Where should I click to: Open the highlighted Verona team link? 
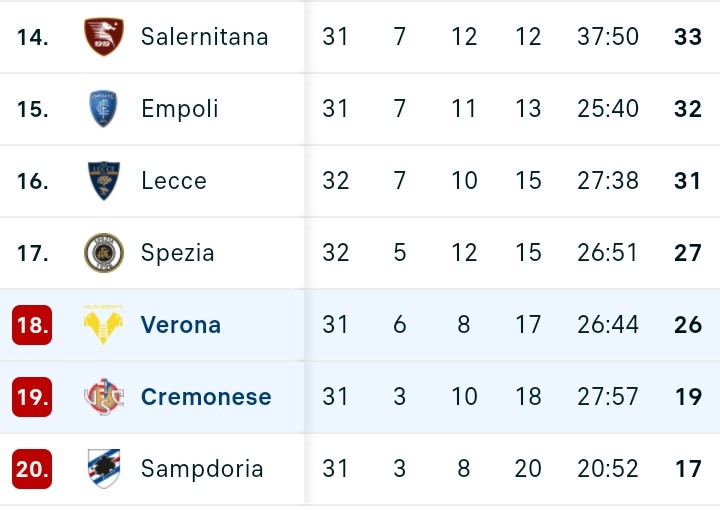[x=181, y=325]
